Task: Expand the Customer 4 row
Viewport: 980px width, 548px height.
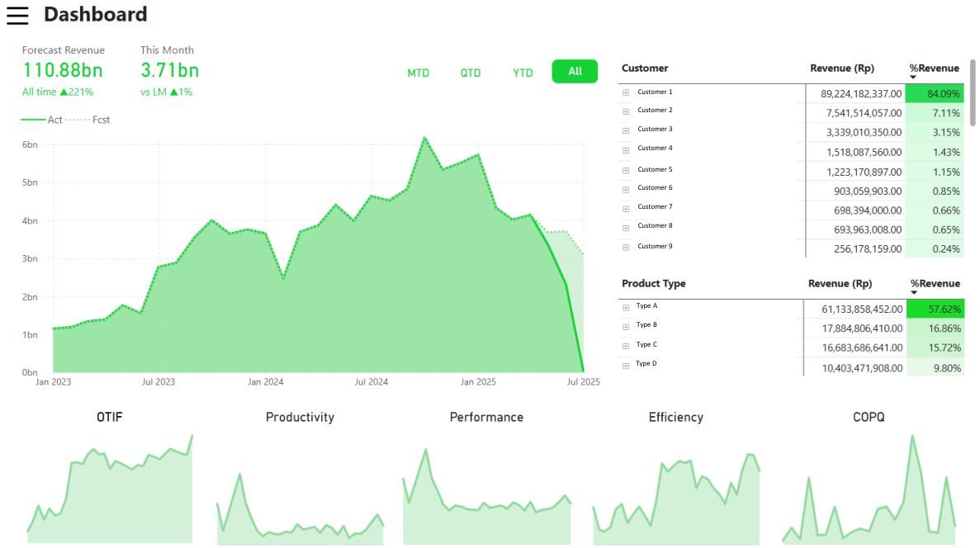Action: [x=626, y=150]
